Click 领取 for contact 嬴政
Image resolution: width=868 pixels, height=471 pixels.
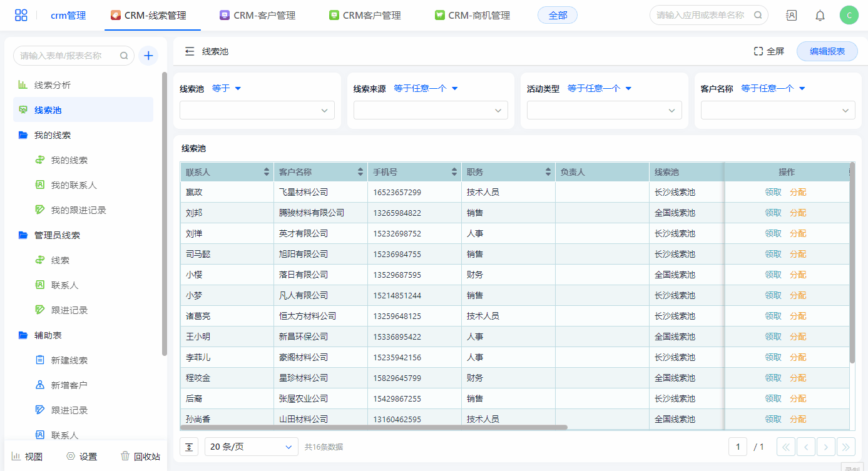pyautogui.click(x=773, y=192)
